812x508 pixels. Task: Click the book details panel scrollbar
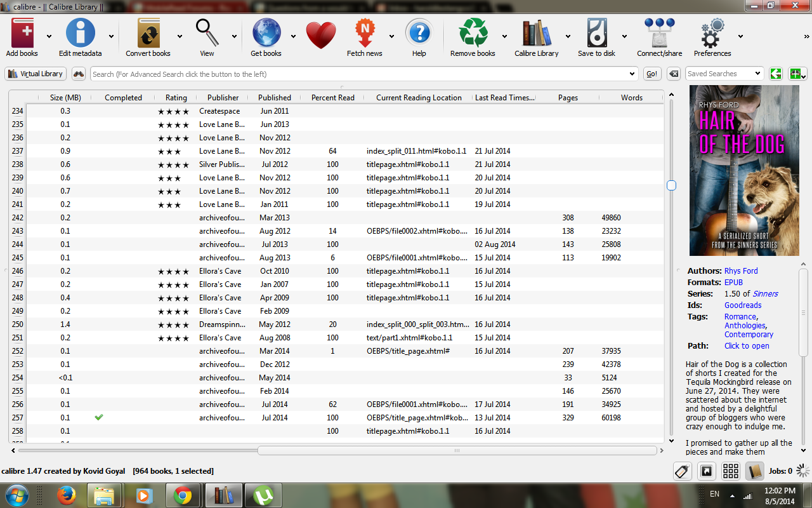pos(803,312)
